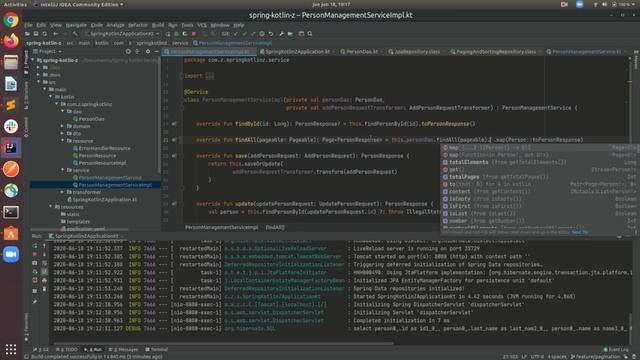Image resolution: width=640 pixels, height=360 pixels.
Task: Open the TODO tool window button
Action: pyautogui.click(x=67, y=349)
